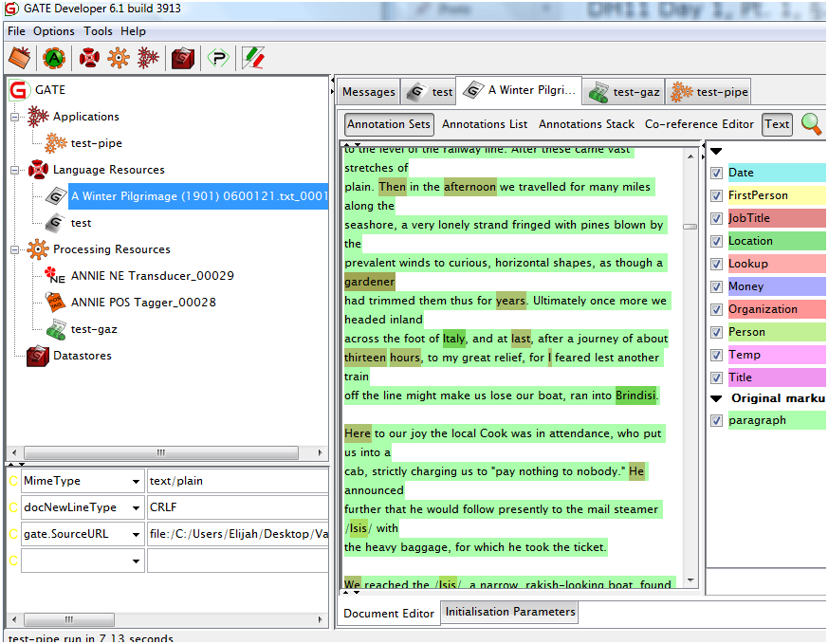Uncheck the Money annotation checkbox

point(717,286)
